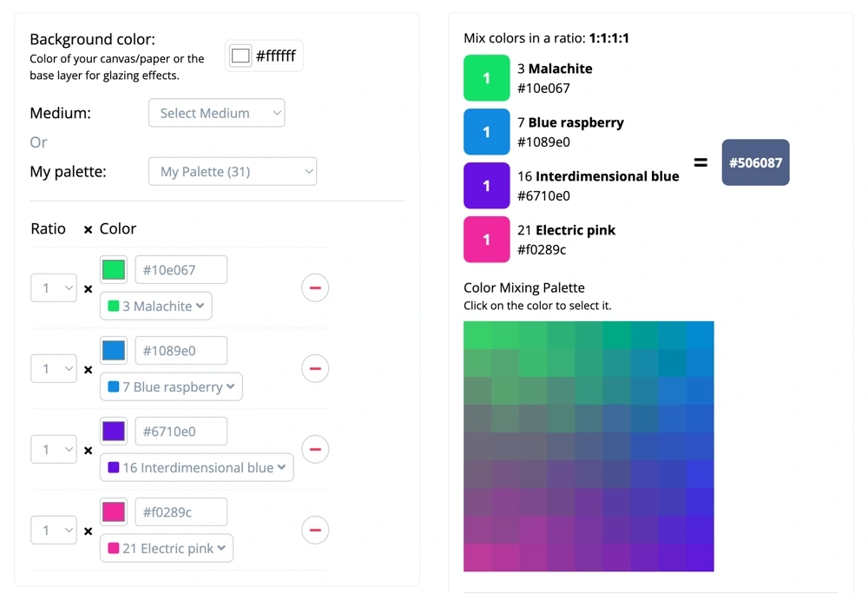Select the top-left palette cell

coord(477,335)
